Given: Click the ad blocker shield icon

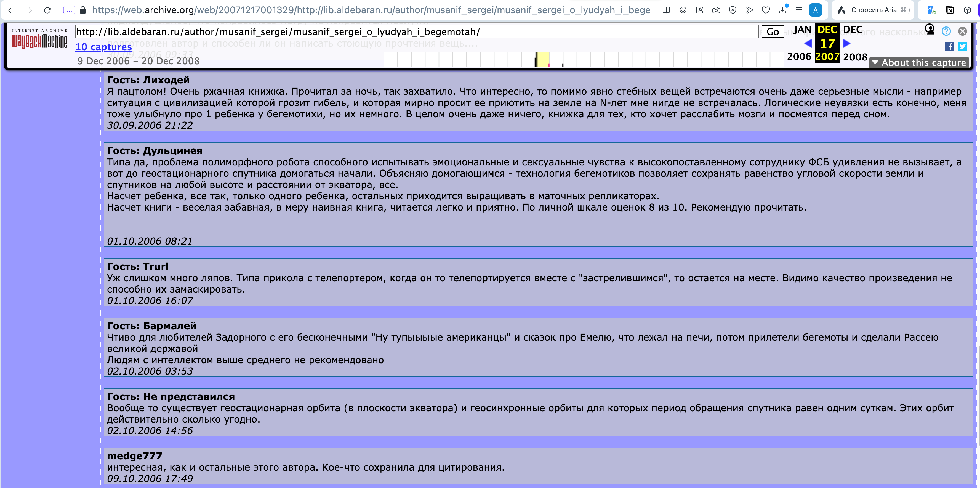Looking at the screenshot, I should click(x=733, y=10).
